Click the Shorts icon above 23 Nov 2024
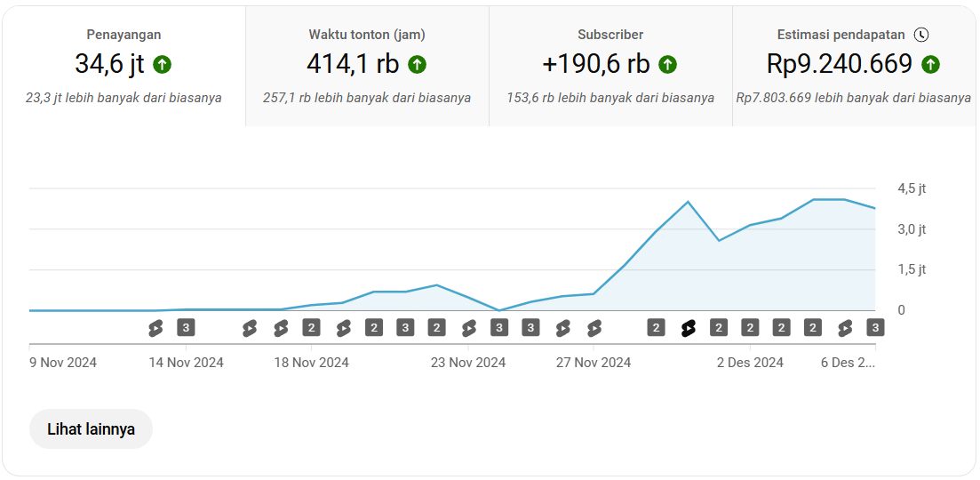This screenshot has height=480, width=980. coord(468,328)
